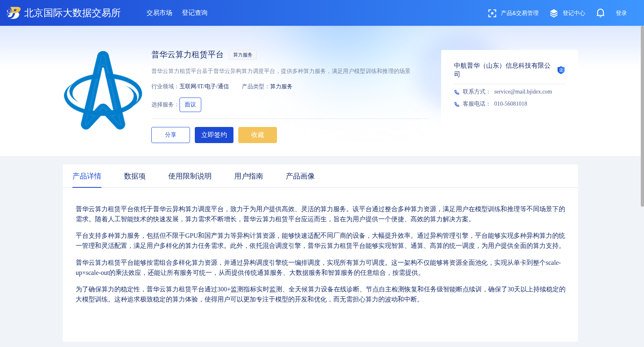Click 登录 to sign in
This screenshot has width=644, height=347.
click(621, 13)
